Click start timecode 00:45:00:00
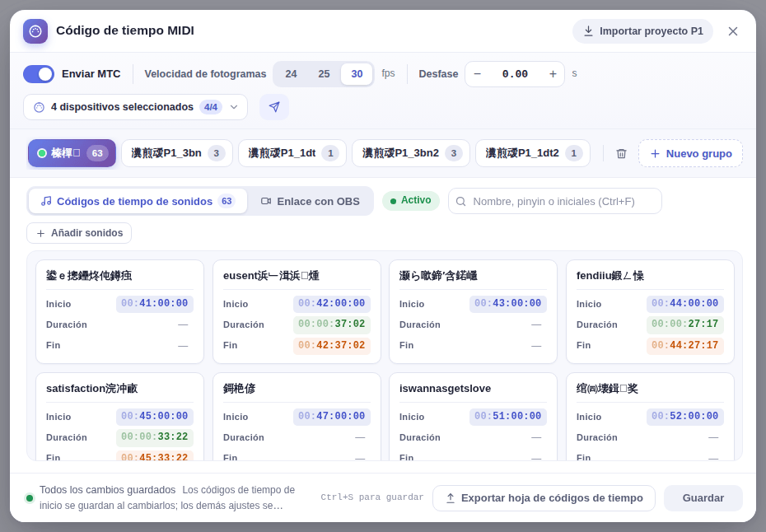This screenshot has height=532, width=766. [154, 416]
